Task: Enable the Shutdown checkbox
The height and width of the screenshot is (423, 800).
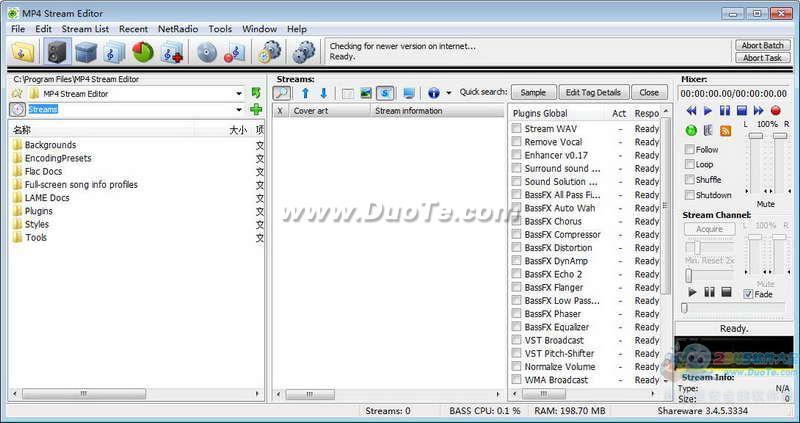Action: (690, 195)
